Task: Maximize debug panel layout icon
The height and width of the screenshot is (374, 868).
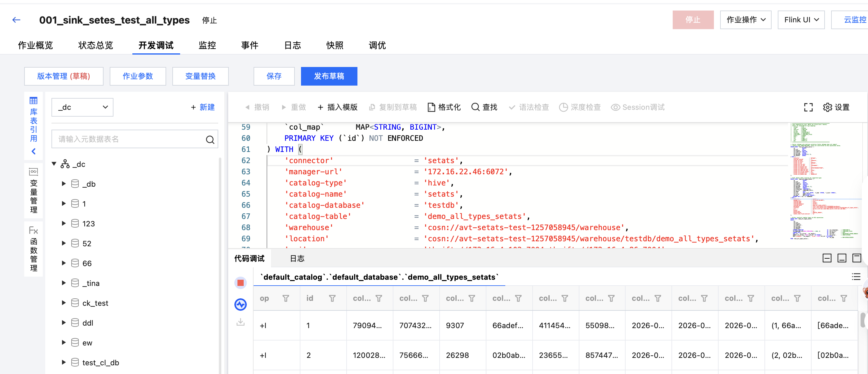Action: [x=857, y=258]
